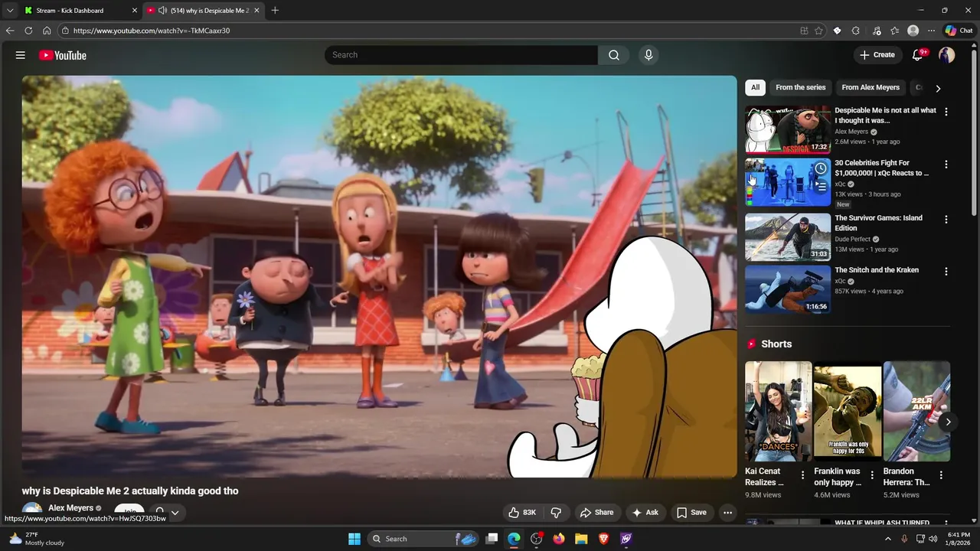Add this page to favorites star
Image resolution: width=980 pixels, height=551 pixels.
click(818, 31)
